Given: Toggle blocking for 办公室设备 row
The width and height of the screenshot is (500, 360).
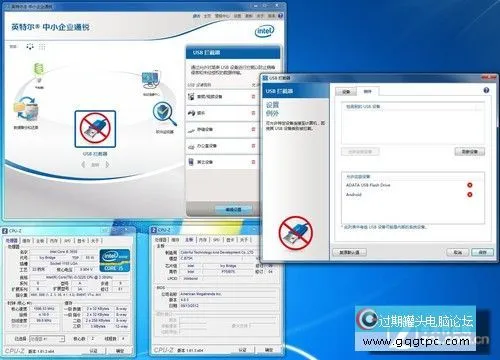Looking at the screenshot, I should [x=253, y=146].
